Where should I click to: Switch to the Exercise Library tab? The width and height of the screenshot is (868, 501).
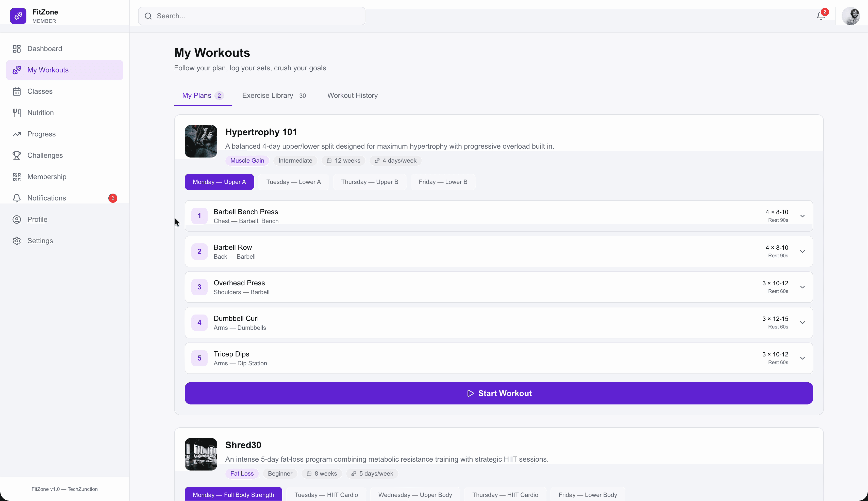coord(267,95)
